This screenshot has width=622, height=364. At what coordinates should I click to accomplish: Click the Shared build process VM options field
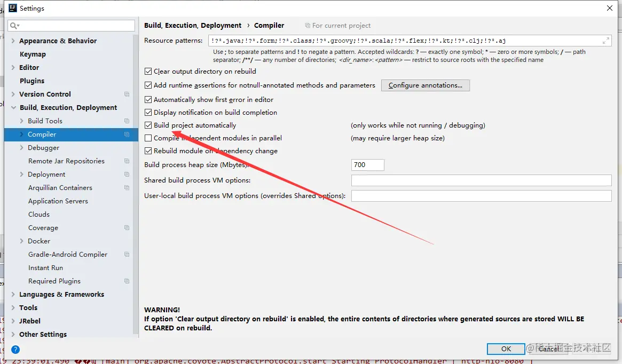(481, 180)
